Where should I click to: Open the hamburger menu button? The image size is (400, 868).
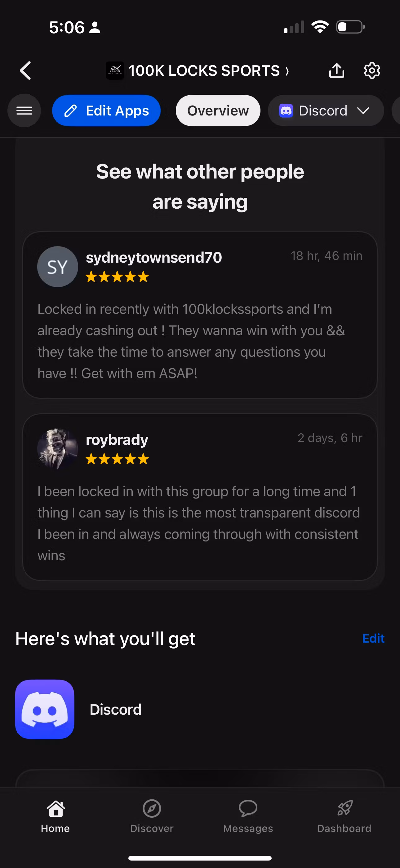click(x=24, y=111)
